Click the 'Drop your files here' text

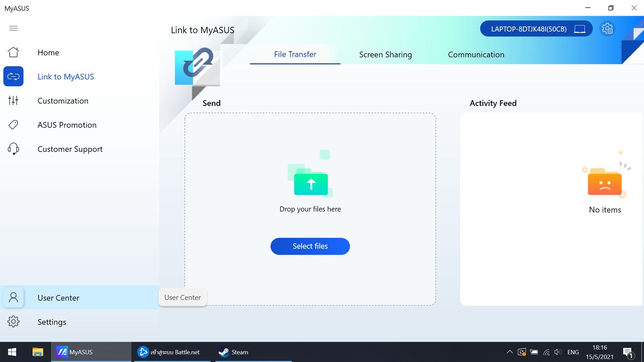[x=310, y=209]
